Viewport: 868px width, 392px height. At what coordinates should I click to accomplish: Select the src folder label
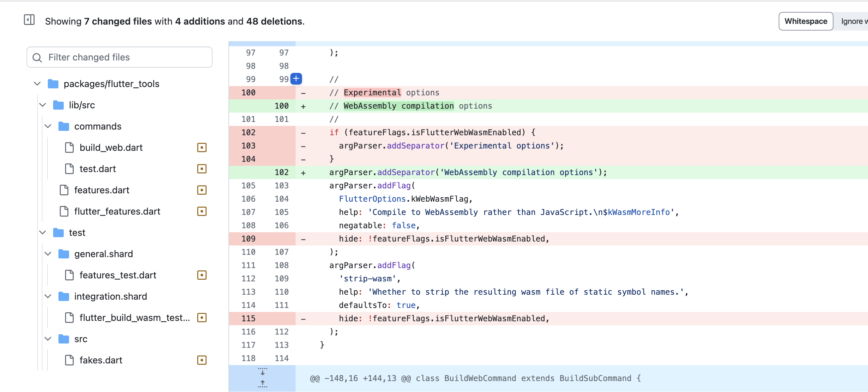coord(81,339)
